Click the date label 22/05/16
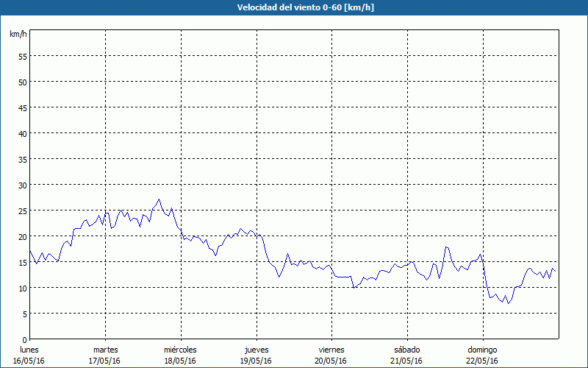 [x=482, y=361]
